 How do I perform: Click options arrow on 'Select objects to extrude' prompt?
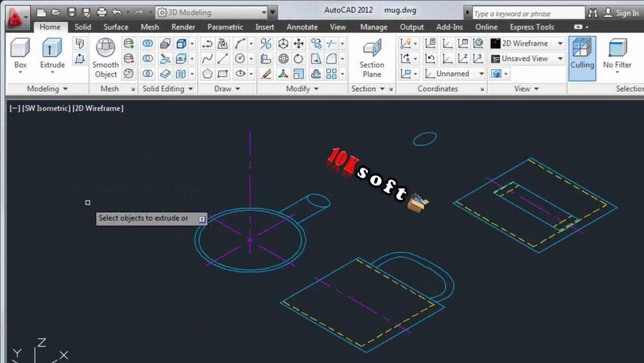(x=202, y=219)
